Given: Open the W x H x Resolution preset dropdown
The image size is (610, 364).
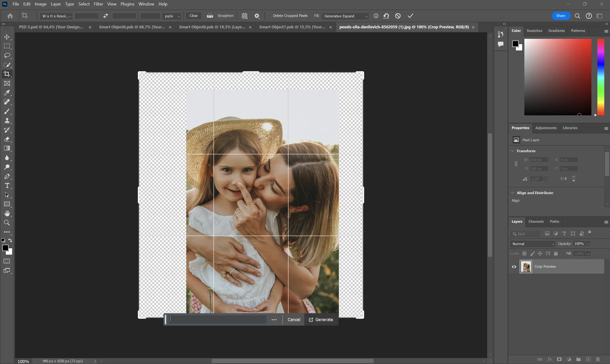Looking at the screenshot, I should 56,16.
